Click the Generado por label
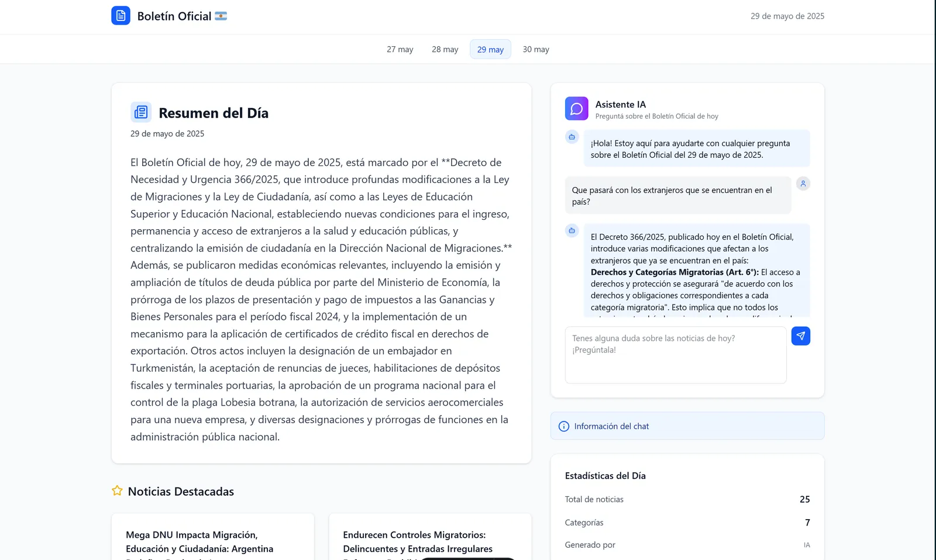Screen dimensions: 936x560 point(590,545)
